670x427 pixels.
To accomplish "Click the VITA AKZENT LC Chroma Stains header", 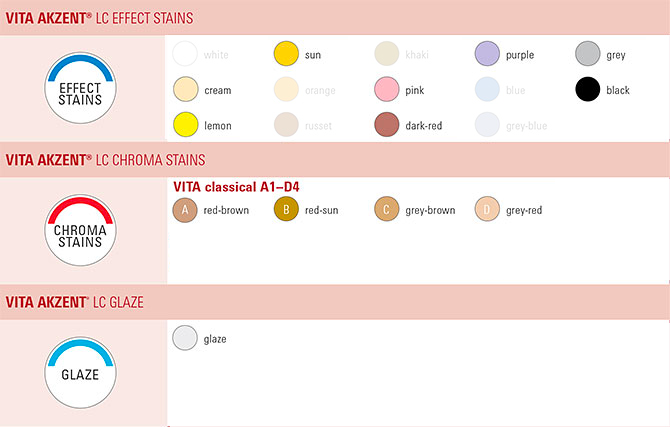I will point(105,160).
